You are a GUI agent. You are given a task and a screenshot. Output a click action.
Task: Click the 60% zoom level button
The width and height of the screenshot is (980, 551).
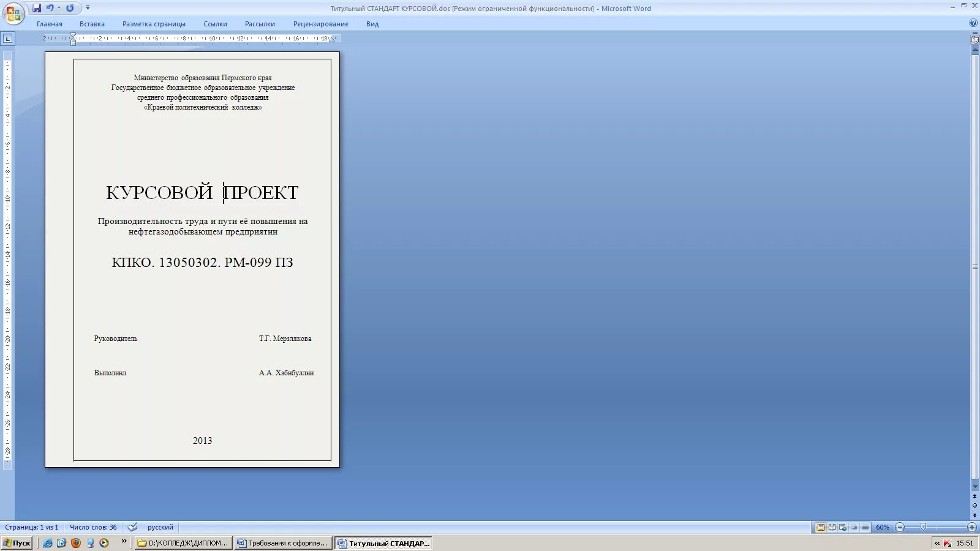[883, 527]
